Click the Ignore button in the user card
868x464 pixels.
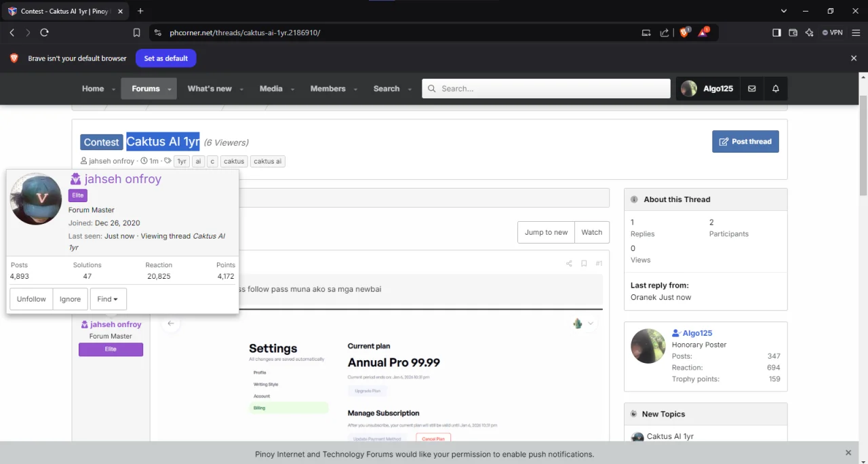(x=70, y=299)
